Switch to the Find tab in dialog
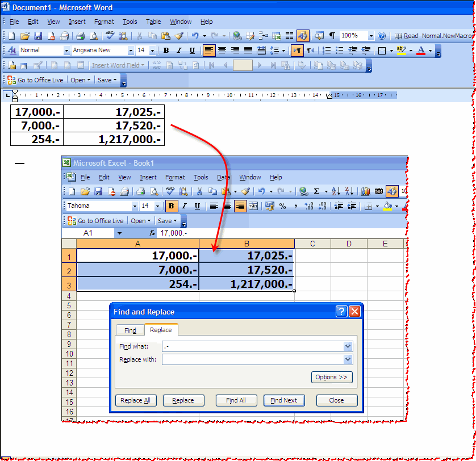This screenshot has width=476, height=461. pos(130,330)
